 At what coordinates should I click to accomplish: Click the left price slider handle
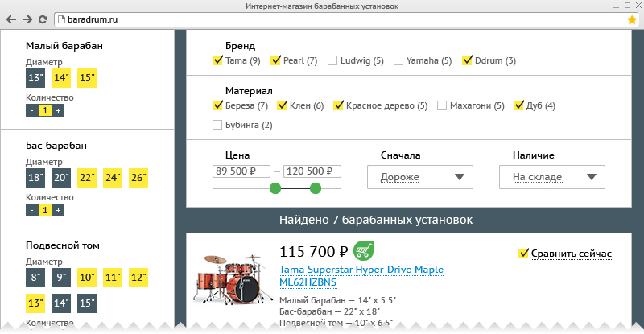[275, 188]
